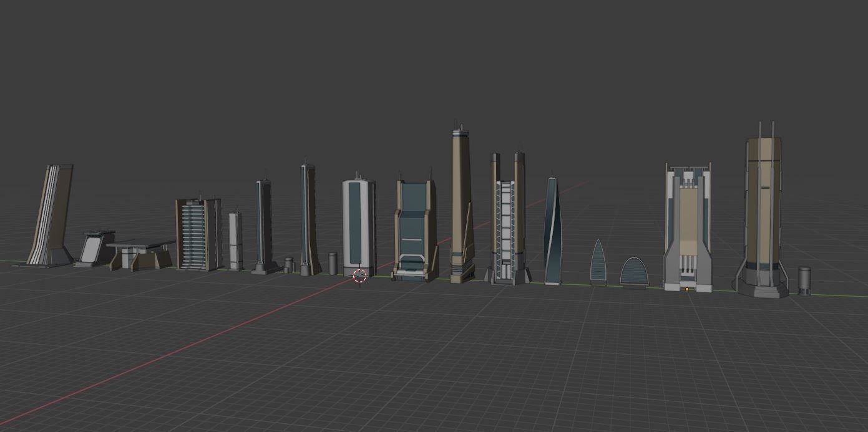Image resolution: width=868 pixels, height=432 pixels.
Task: Select the dome-shaped glass building
Action: (x=634, y=272)
